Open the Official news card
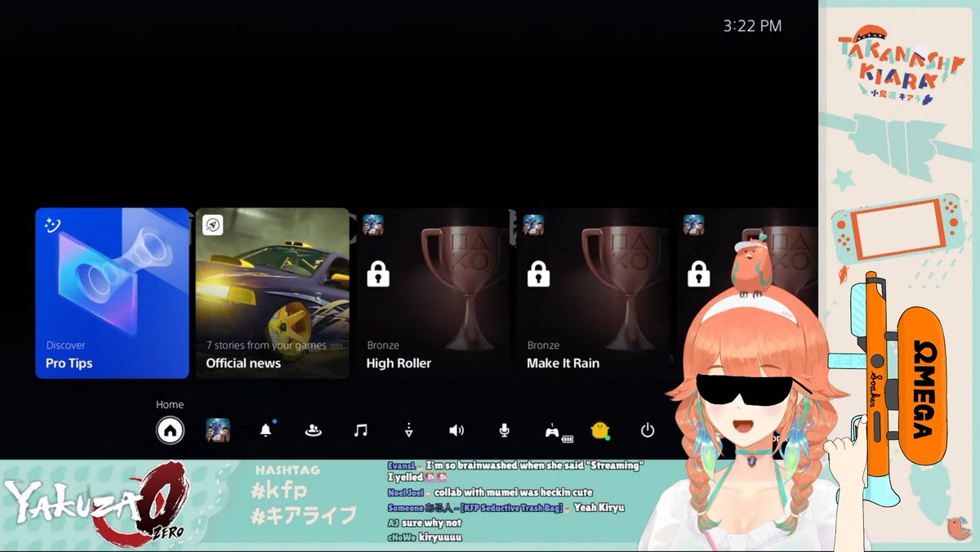Viewport: 980px width, 552px height. click(273, 293)
